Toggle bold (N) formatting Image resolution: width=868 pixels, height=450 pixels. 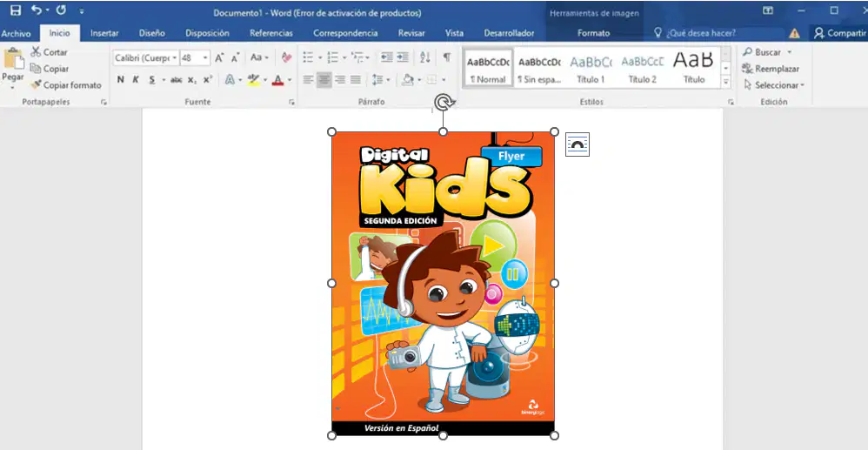tap(121, 80)
